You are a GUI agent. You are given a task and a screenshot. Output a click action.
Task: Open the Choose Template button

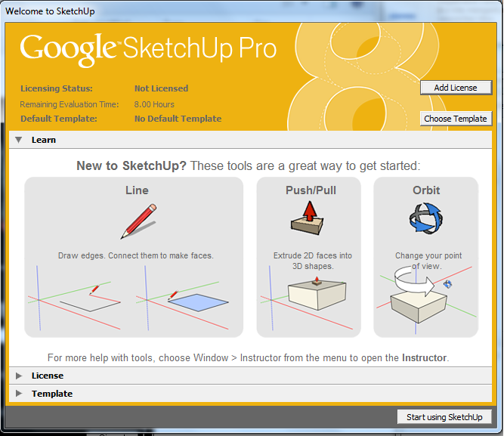456,119
